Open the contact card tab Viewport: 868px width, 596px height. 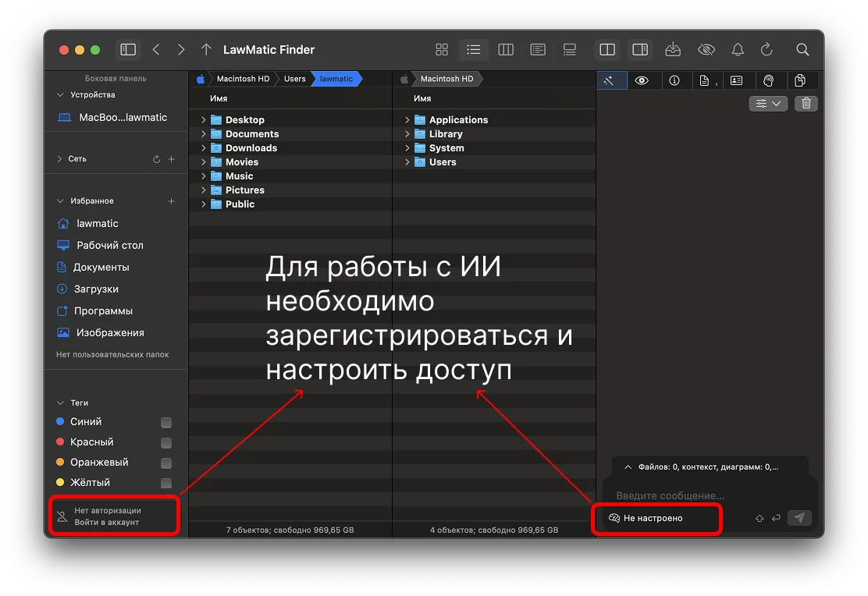pos(736,81)
